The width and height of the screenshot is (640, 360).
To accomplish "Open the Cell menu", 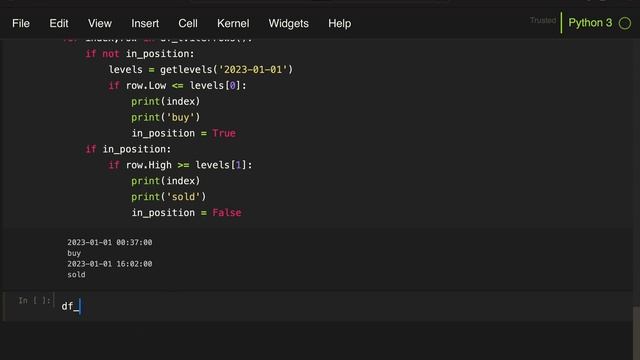I will coord(188,24).
